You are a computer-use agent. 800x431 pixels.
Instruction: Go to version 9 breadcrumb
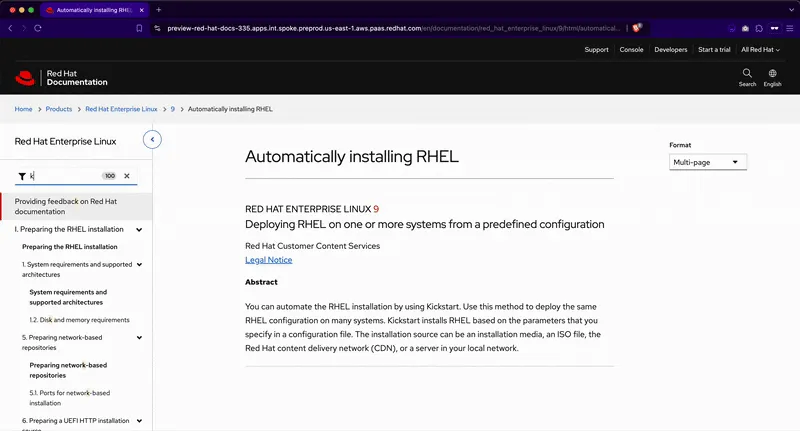(x=172, y=109)
